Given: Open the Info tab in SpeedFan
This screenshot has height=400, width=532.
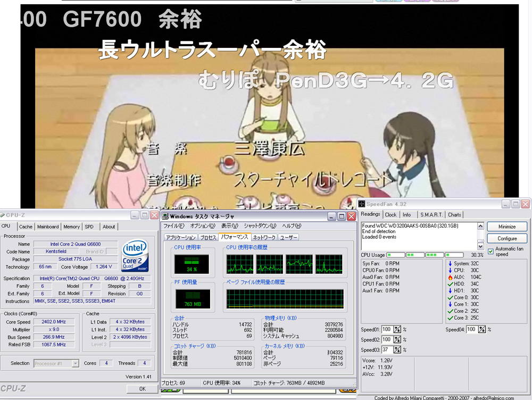Looking at the screenshot, I should [x=407, y=215].
